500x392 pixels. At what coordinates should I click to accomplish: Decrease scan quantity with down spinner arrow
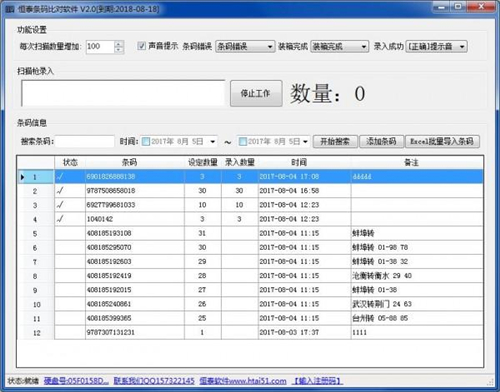[119, 50]
